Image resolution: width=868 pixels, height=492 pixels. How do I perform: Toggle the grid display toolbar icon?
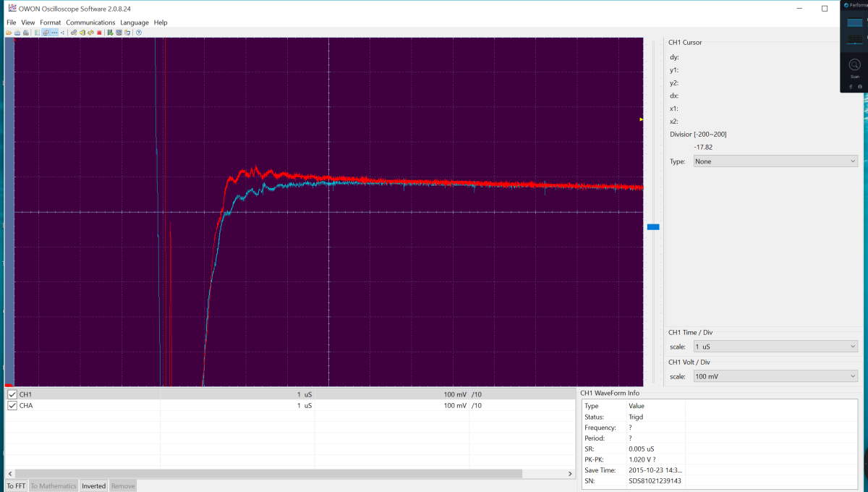pos(46,33)
